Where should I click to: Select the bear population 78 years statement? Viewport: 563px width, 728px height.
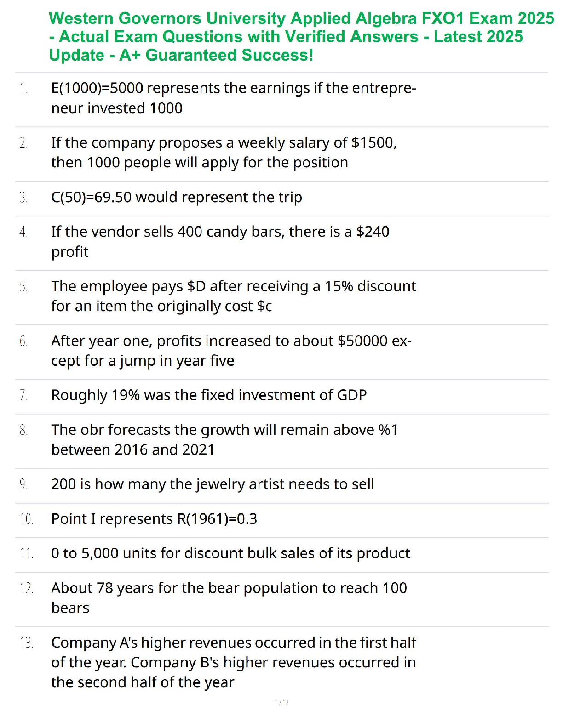(x=229, y=597)
